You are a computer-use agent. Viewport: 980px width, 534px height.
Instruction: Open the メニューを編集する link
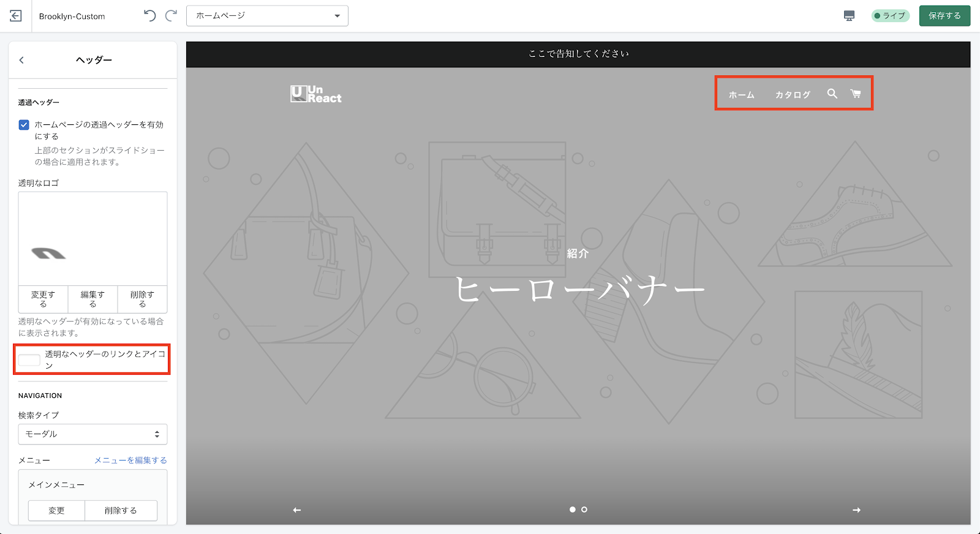[130, 461]
